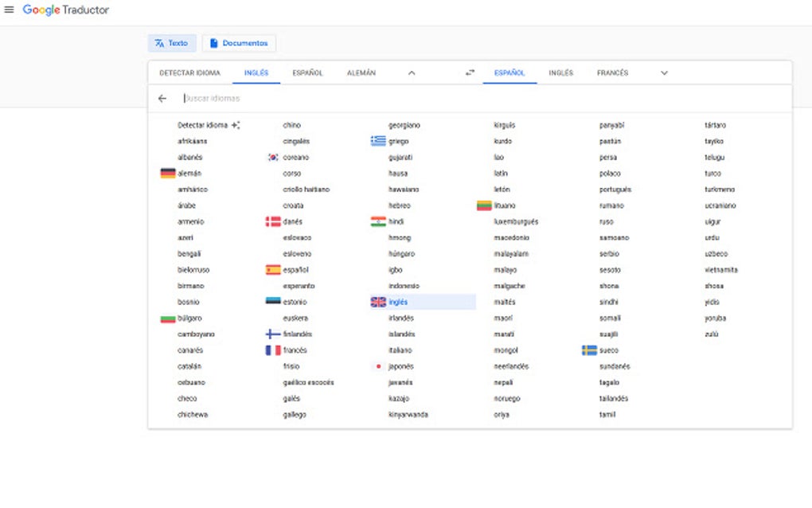Expand the target language list chevron
Image resolution: width=812 pixels, height=508 pixels.
click(x=665, y=73)
